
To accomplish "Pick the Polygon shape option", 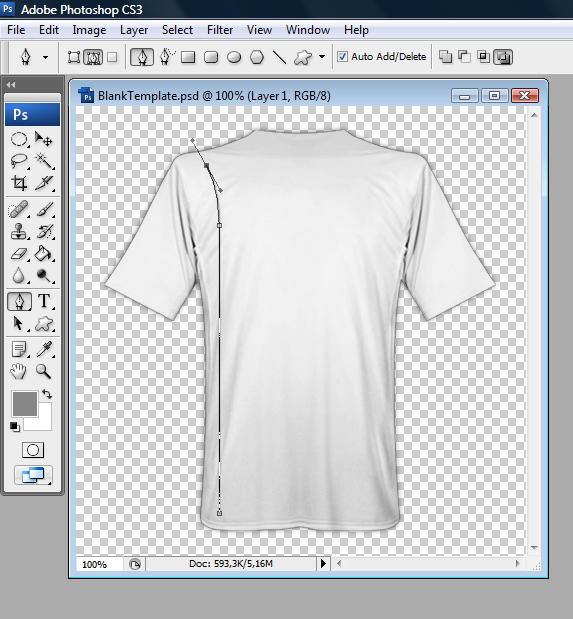I will [257, 57].
